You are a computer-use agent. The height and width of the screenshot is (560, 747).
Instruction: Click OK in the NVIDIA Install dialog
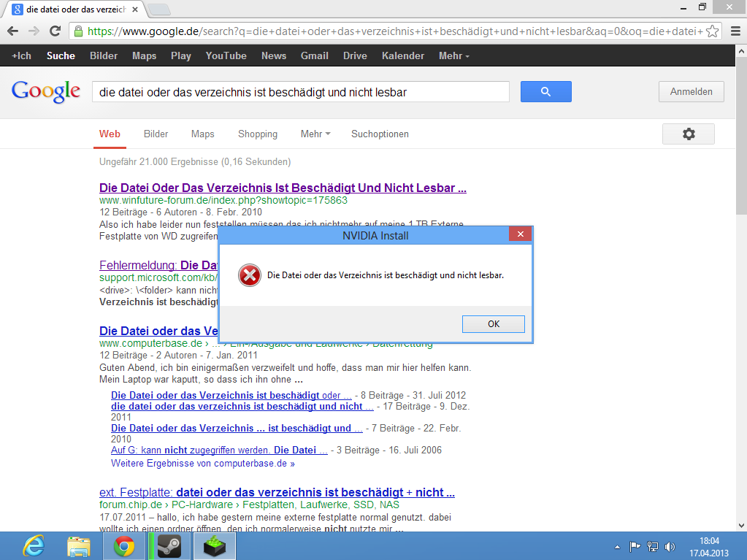coord(494,324)
